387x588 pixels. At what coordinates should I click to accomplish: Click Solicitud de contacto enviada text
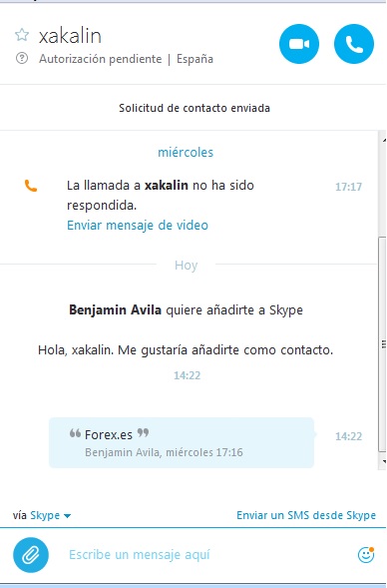pos(194,108)
